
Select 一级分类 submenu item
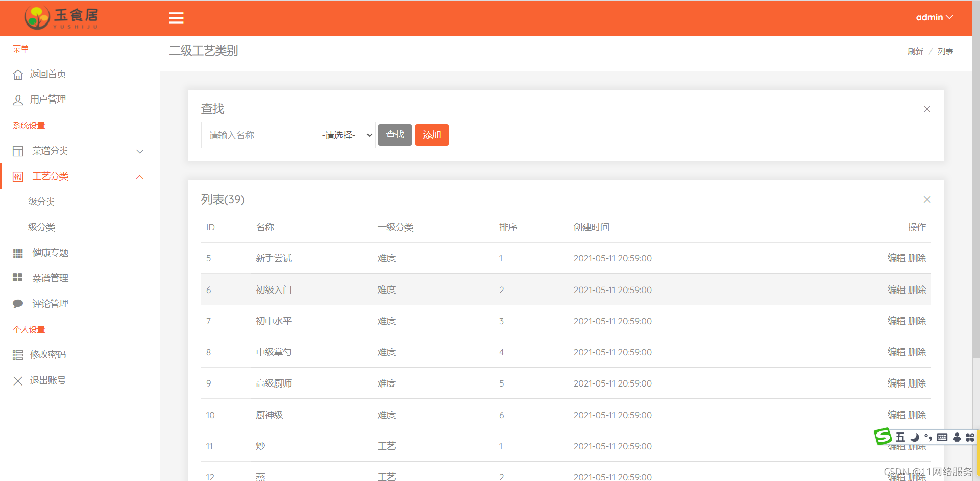click(37, 202)
